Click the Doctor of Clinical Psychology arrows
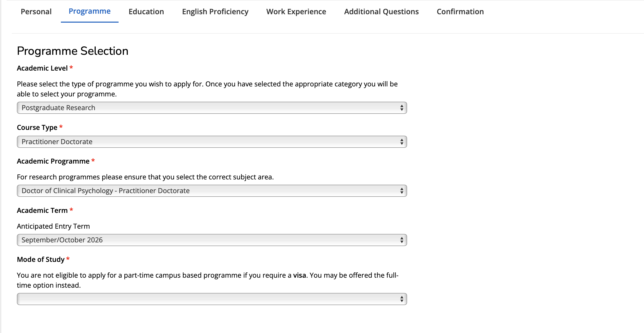 pyautogui.click(x=402, y=191)
